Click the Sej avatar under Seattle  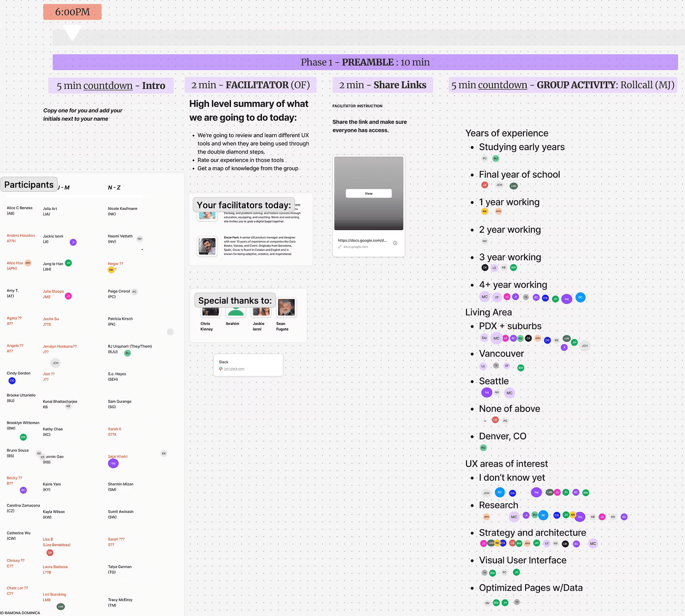pyautogui.click(x=487, y=392)
